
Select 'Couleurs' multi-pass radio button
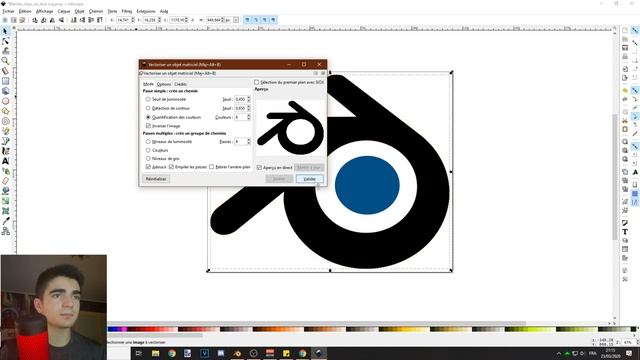[148, 150]
